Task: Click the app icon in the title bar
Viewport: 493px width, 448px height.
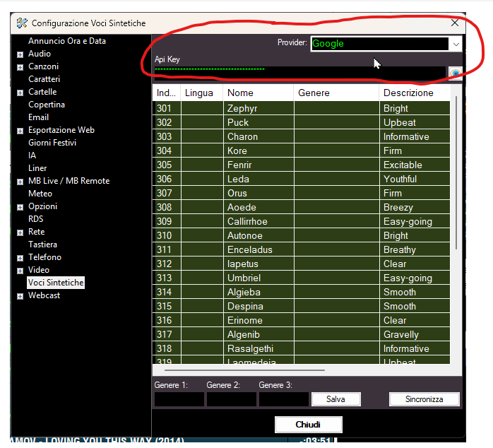Action: tap(22, 23)
